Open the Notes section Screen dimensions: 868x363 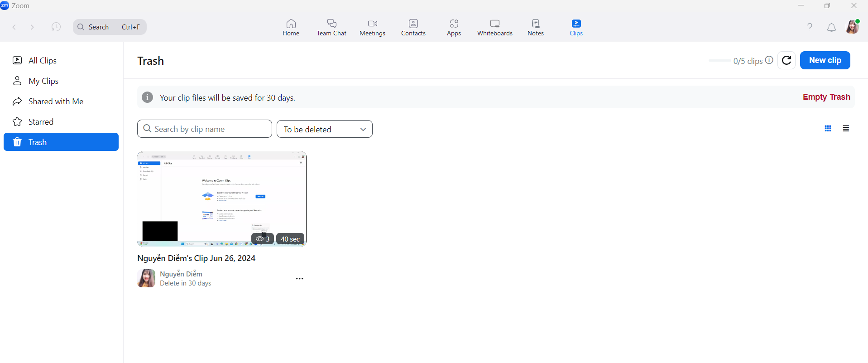coord(535,27)
